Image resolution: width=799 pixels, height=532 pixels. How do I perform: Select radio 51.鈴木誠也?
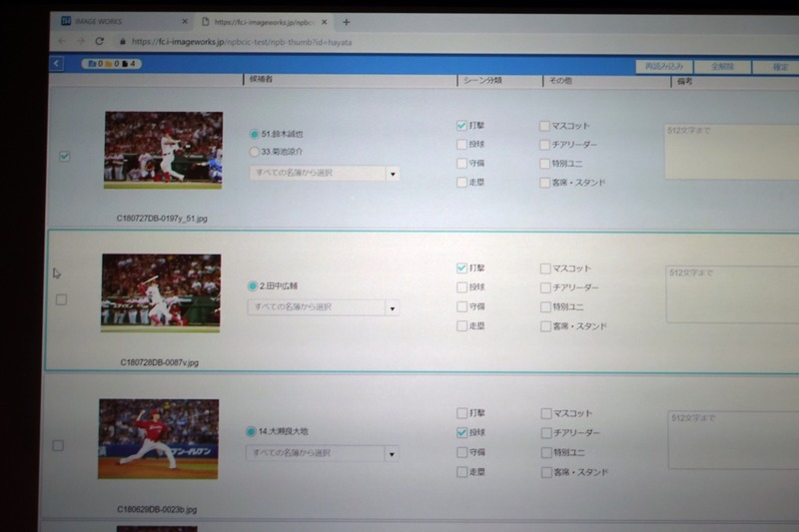(x=254, y=134)
